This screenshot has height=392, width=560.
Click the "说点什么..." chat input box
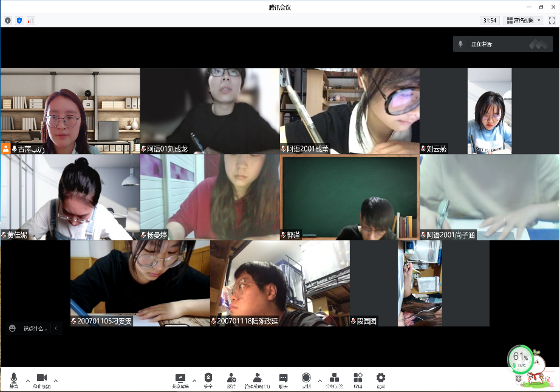(x=35, y=328)
